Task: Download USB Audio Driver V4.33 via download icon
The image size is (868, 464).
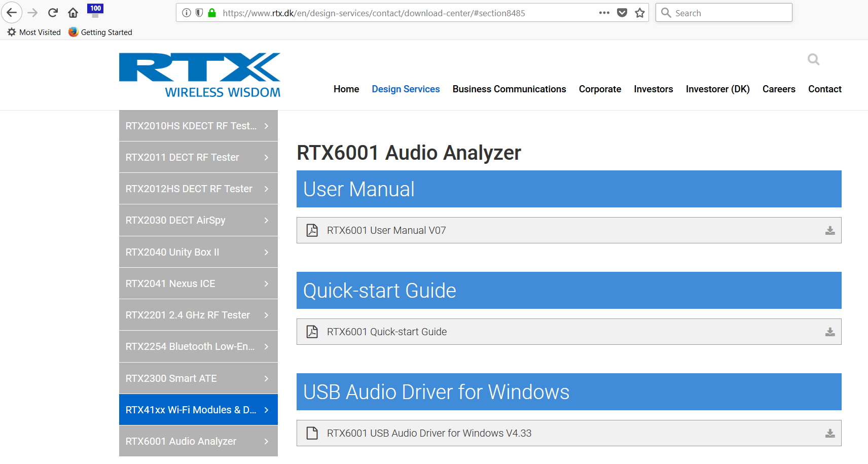Action: [x=830, y=433]
